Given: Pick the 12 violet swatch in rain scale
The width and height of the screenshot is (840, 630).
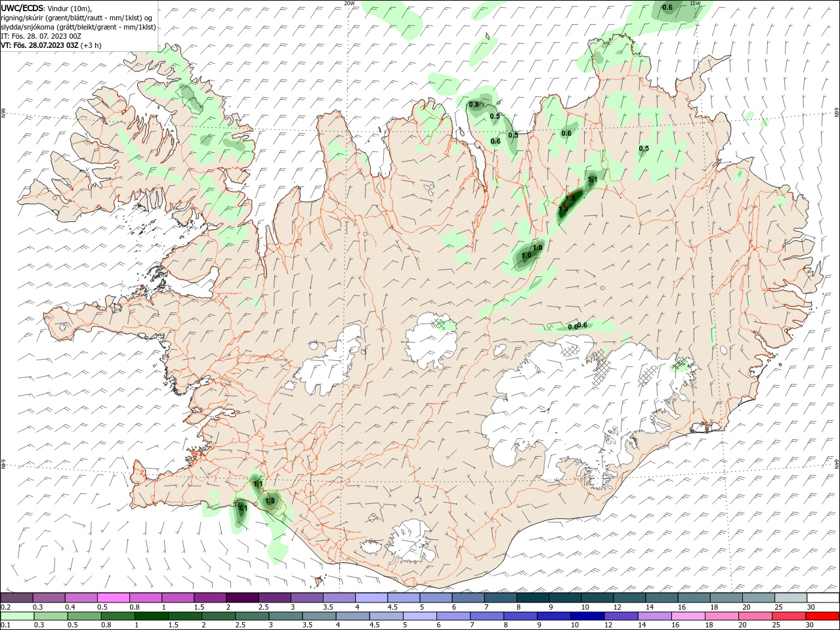Looking at the screenshot, I should (621, 616).
